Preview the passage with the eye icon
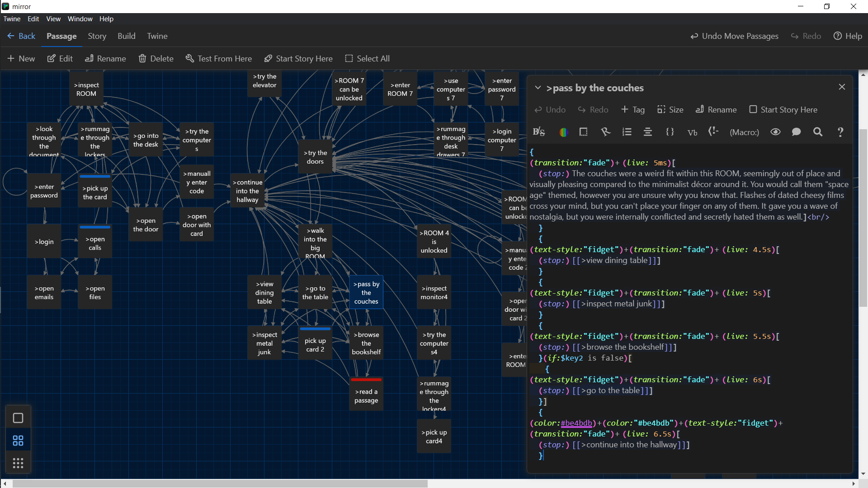Screen dimensions: 868x488 775,132
